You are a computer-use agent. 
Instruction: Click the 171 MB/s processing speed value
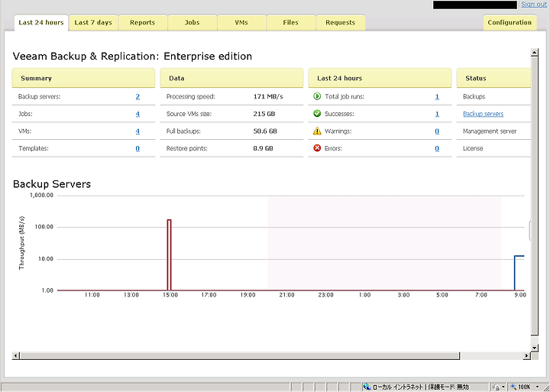[x=268, y=96]
